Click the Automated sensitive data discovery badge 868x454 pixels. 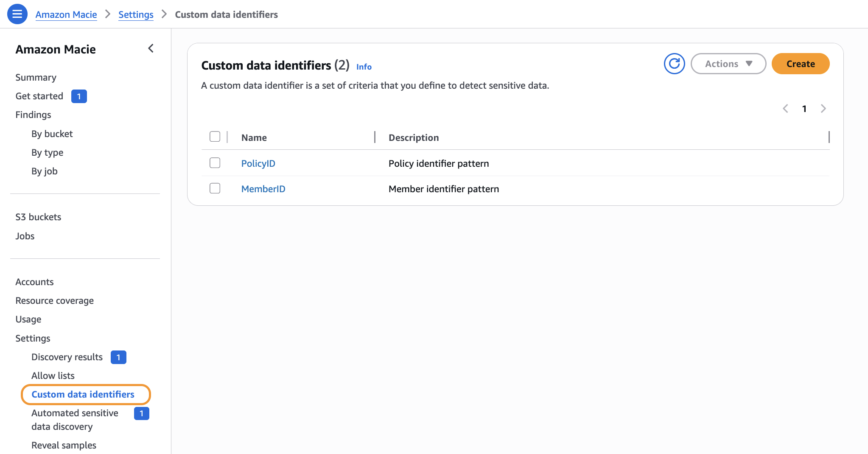pos(142,413)
